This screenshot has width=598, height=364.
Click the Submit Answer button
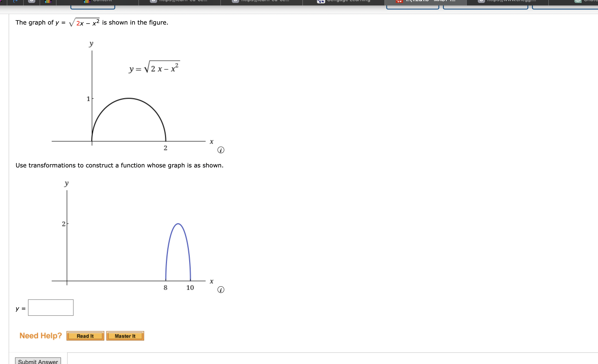click(x=38, y=361)
